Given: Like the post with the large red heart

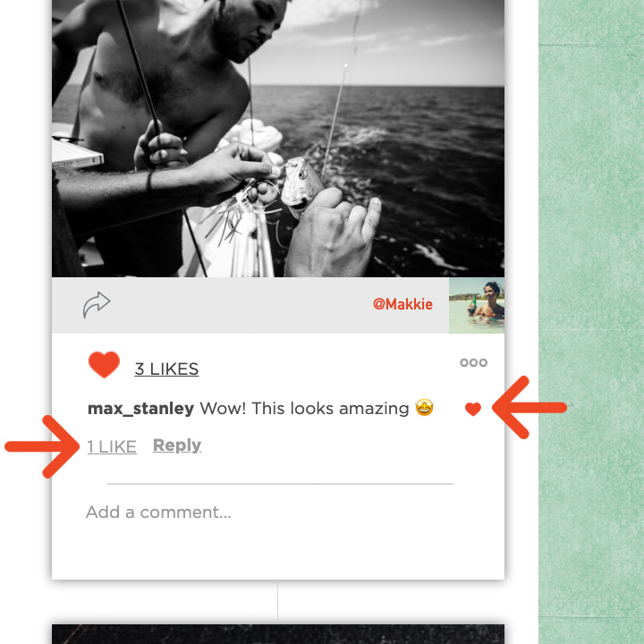Looking at the screenshot, I should [x=104, y=365].
